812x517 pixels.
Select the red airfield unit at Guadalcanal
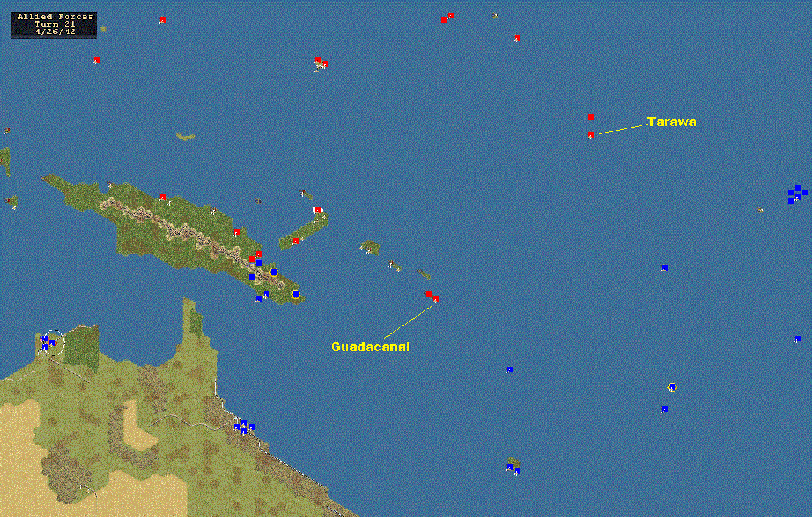pyautogui.click(x=436, y=299)
